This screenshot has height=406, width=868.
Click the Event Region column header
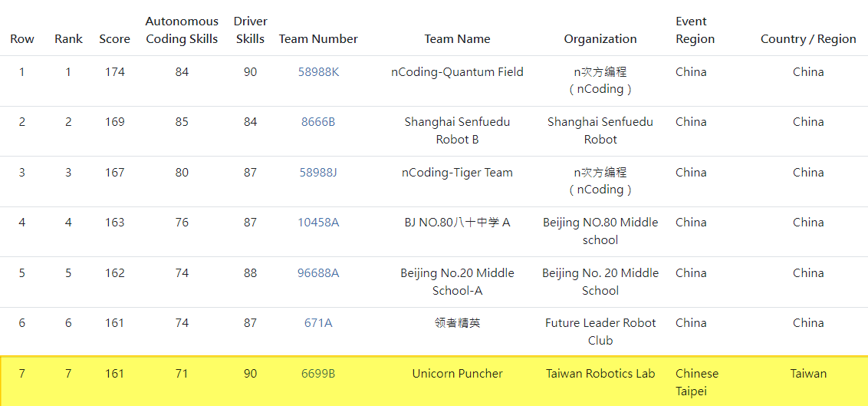point(695,30)
